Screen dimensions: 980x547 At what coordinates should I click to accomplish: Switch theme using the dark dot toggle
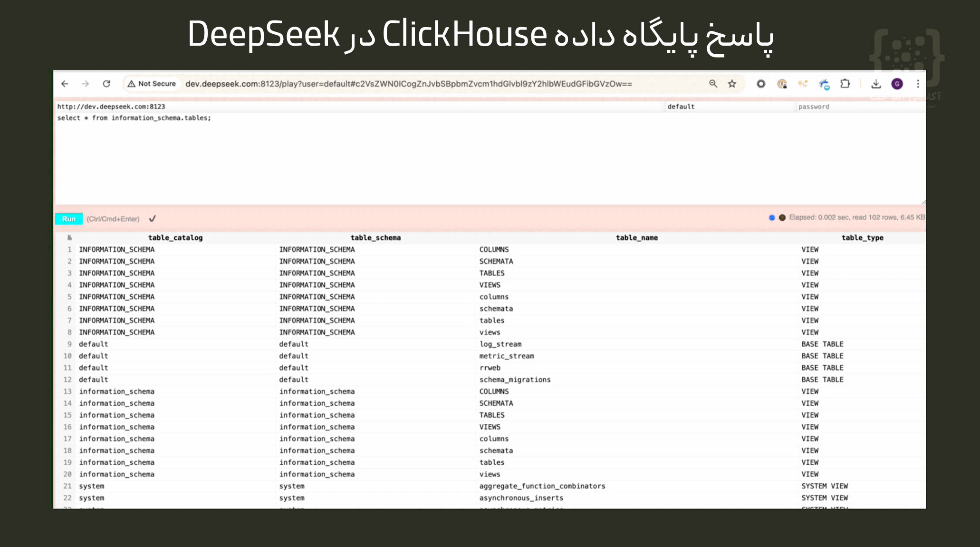point(782,217)
